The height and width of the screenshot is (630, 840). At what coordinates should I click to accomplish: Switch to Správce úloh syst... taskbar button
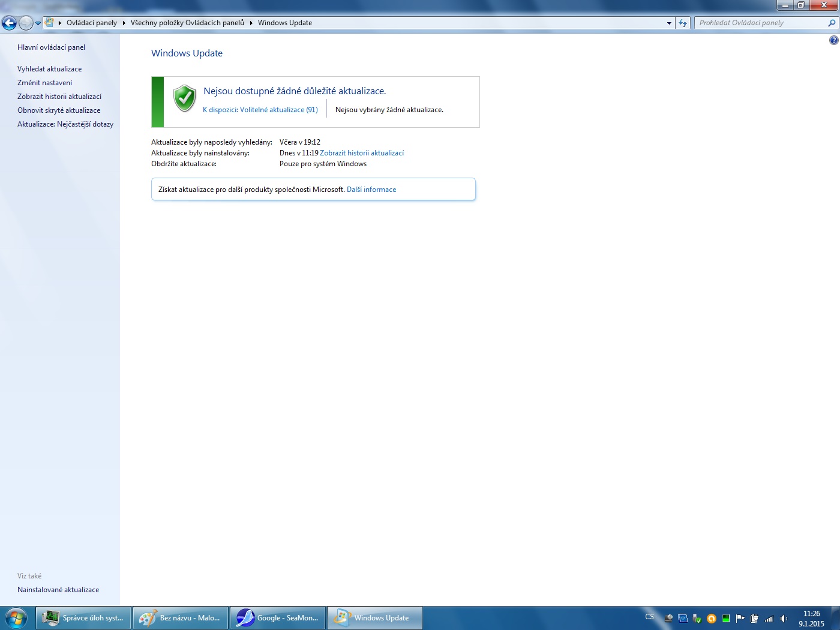tap(84, 618)
